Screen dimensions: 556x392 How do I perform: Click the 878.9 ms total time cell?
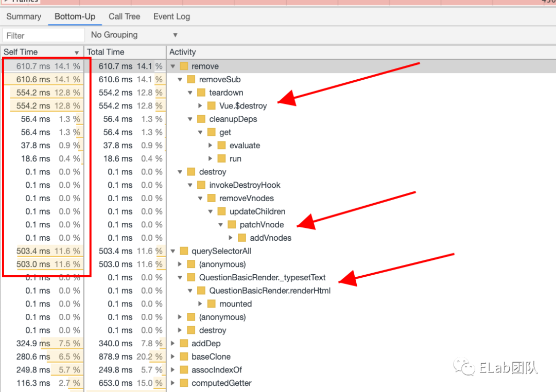click(126, 357)
